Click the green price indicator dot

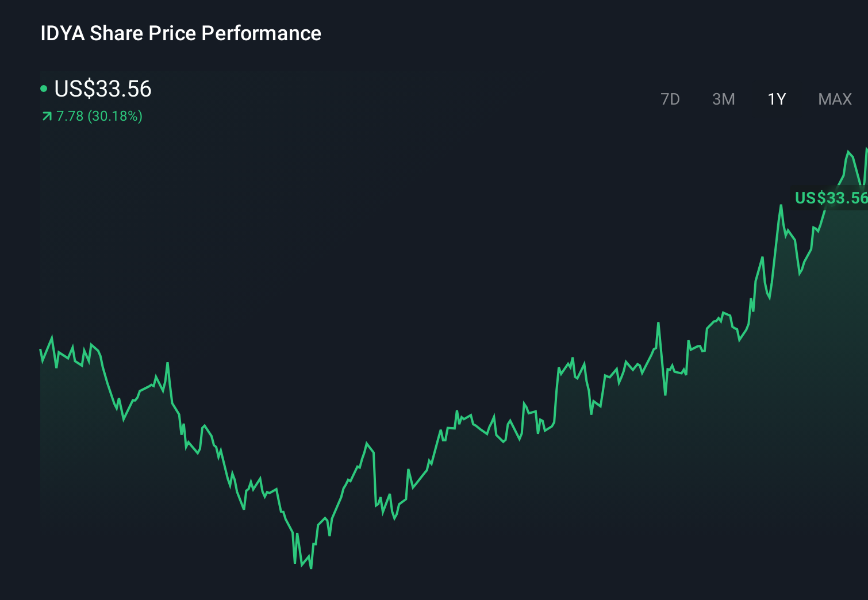[x=44, y=89]
